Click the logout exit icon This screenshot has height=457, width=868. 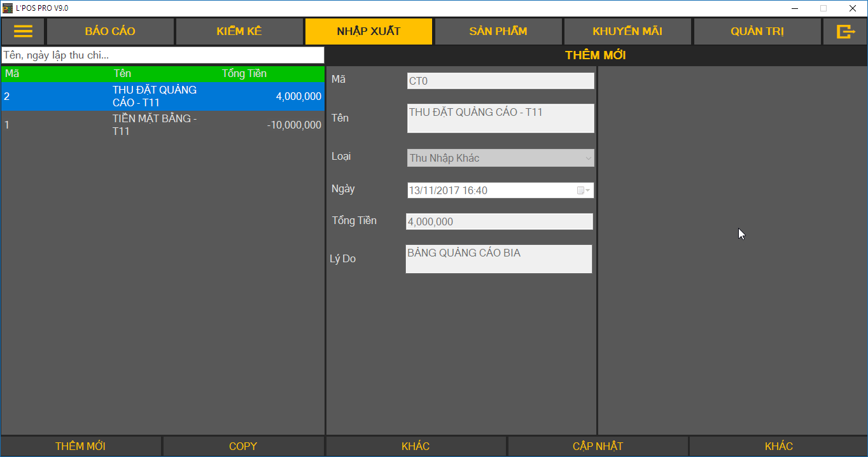(x=844, y=31)
